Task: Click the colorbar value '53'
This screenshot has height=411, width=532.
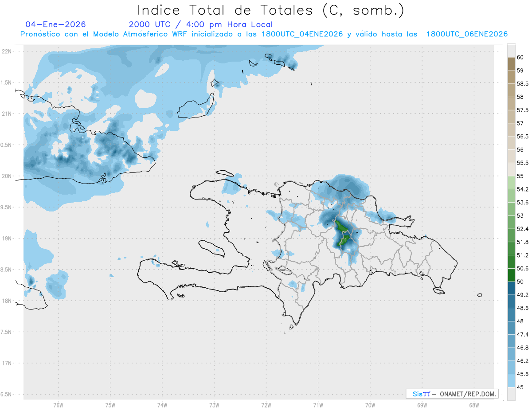Action: [520, 215]
